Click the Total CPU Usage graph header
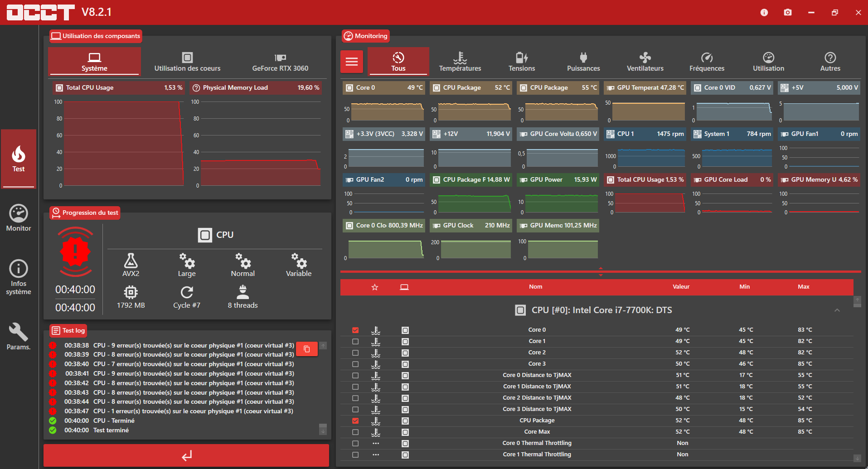868x469 pixels. [118, 88]
